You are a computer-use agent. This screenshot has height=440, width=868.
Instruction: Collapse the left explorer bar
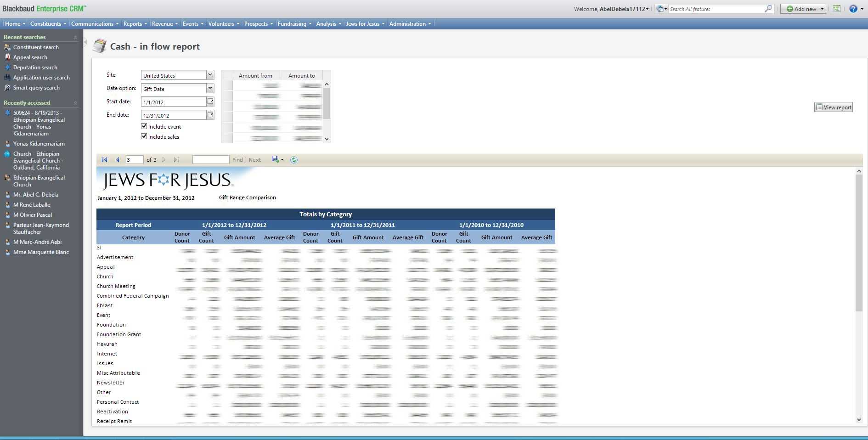85,42
